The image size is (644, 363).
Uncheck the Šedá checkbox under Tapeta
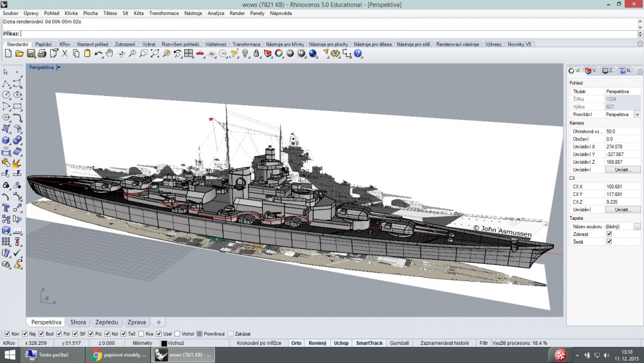click(609, 242)
